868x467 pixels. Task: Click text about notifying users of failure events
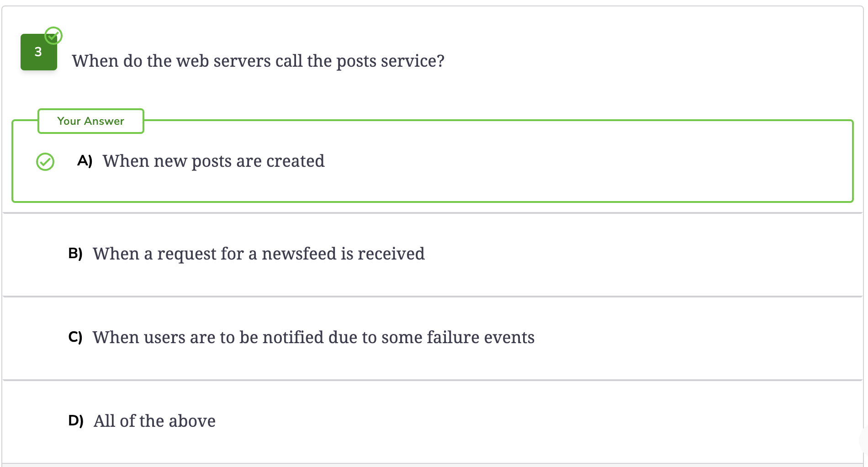click(313, 337)
